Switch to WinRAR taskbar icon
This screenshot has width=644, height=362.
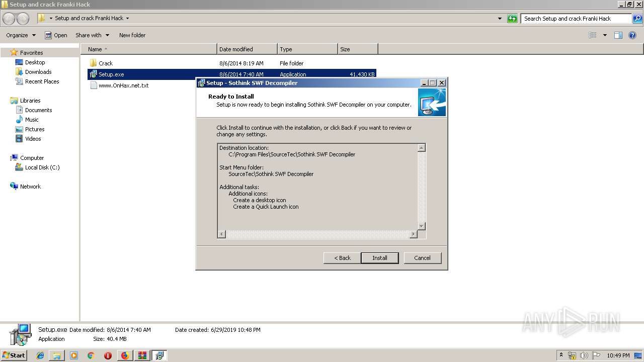142,355
